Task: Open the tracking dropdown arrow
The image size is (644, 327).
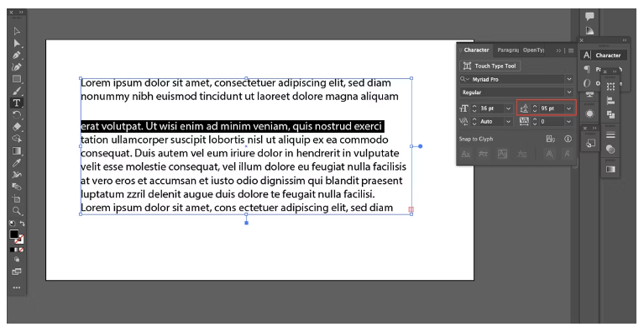Action: pyautogui.click(x=568, y=122)
